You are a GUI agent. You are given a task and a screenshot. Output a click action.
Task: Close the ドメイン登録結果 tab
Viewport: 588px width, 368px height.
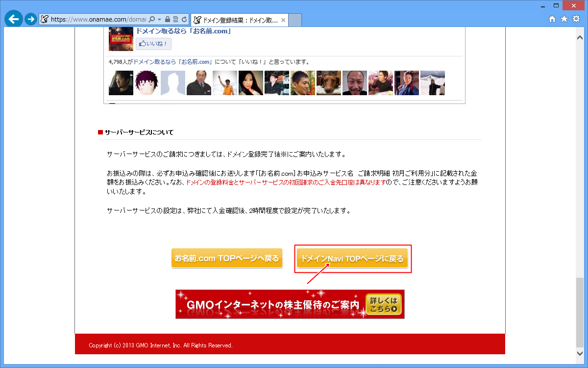pyautogui.click(x=283, y=20)
